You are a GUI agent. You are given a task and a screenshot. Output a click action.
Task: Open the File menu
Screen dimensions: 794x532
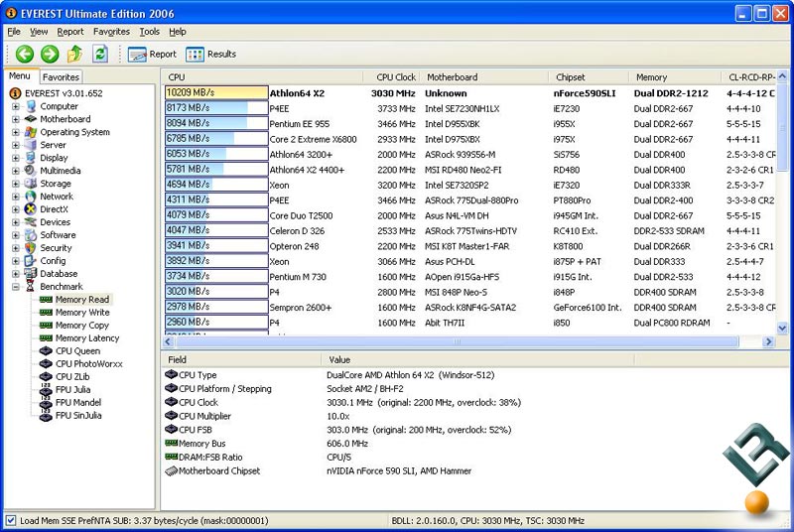(14, 32)
